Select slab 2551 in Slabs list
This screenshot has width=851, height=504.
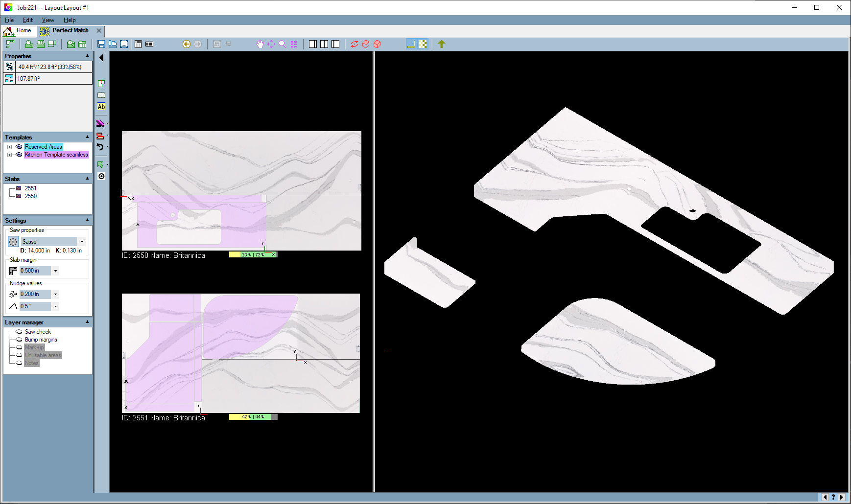pos(31,188)
